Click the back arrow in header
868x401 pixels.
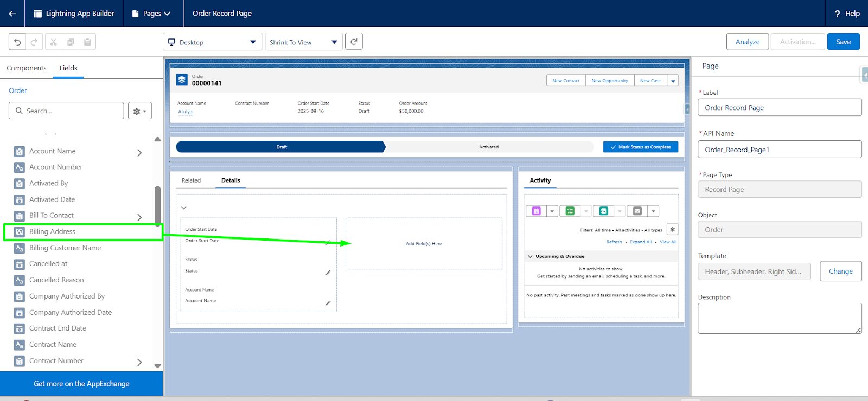[x=12, y=14]
